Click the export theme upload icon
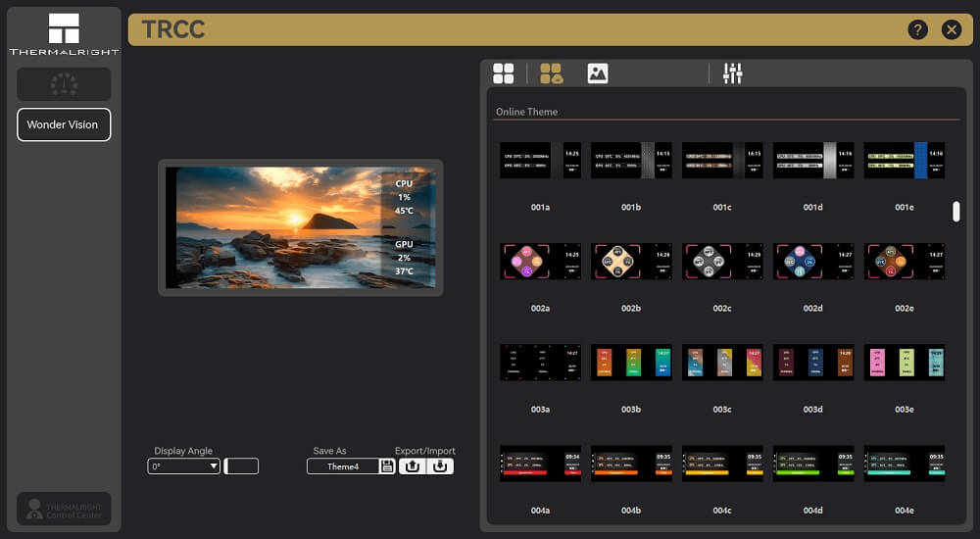Viewport: 980px width, 539px height. click(413, 466)
